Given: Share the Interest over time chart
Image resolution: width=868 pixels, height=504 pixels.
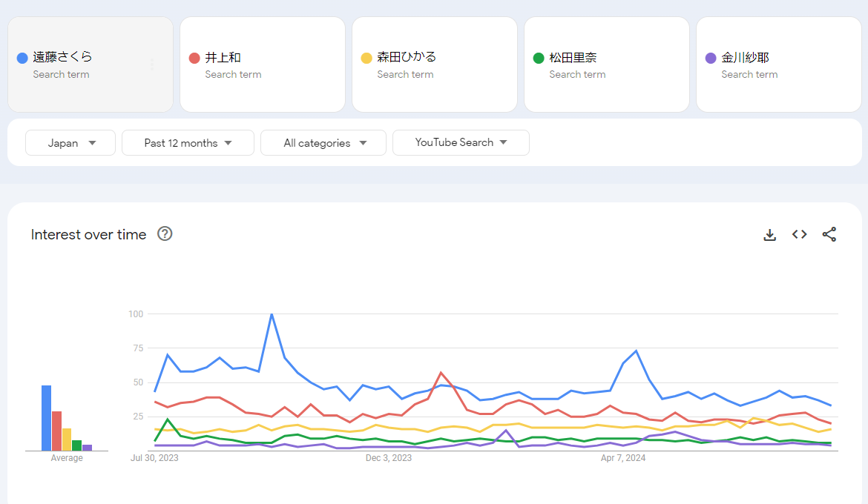Looking at the screenshot, I should 829,235.
